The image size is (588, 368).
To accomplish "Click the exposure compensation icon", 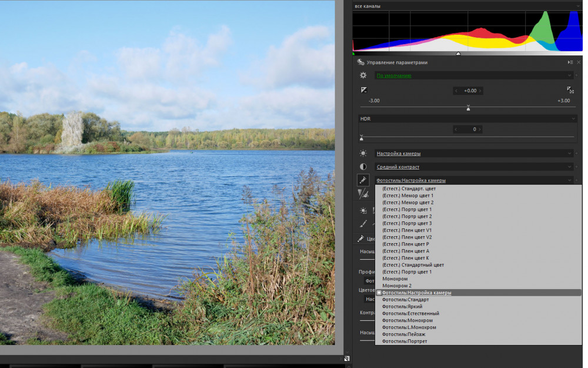I will click(x=363, y=90).
